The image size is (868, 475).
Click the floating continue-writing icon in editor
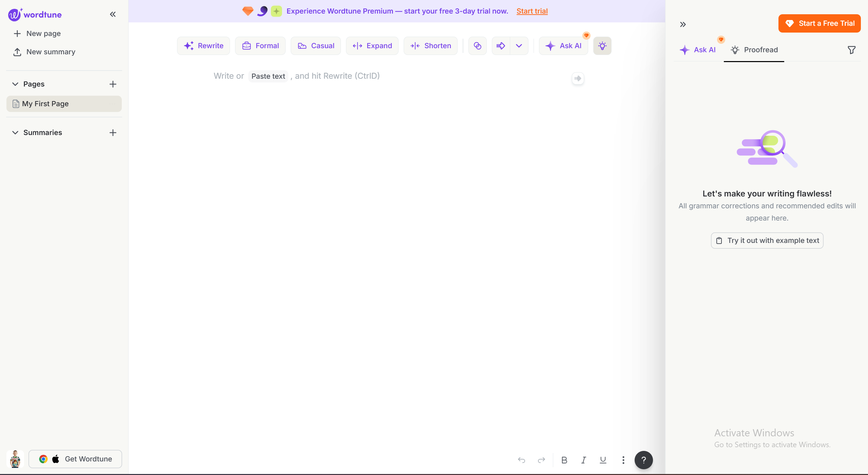578,78
